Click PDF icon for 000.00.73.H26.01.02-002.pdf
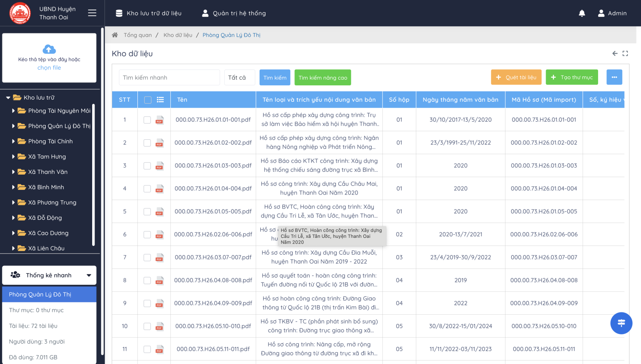Viewport: 641px width, 364px height. pyautogui.click(x=159, y=143)
